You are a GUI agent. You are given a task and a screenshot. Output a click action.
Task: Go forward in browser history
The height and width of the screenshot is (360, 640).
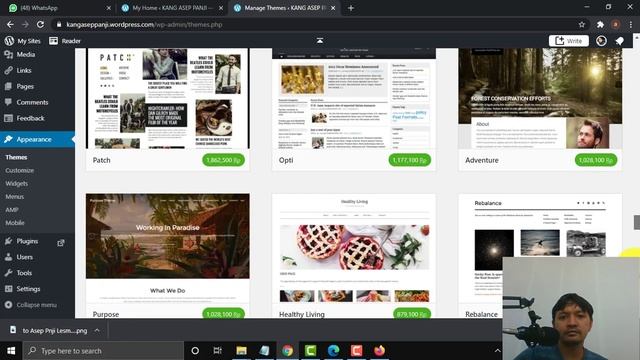25,24
